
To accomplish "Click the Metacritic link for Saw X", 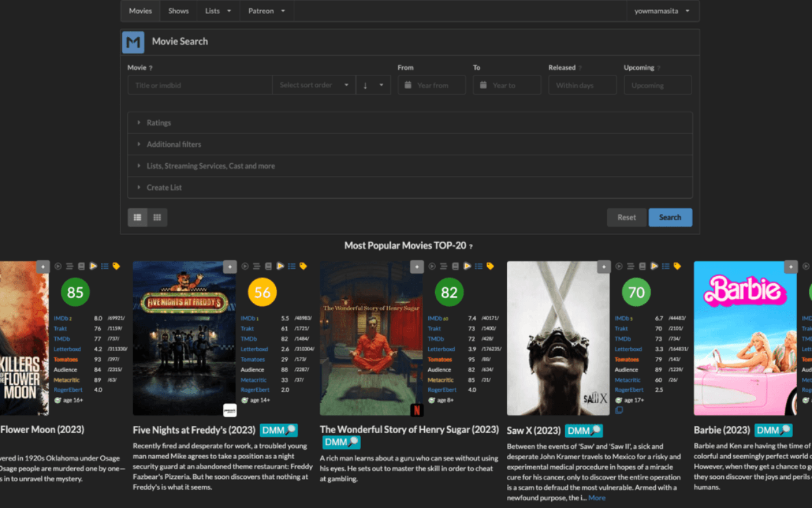I will pos(628,380).
